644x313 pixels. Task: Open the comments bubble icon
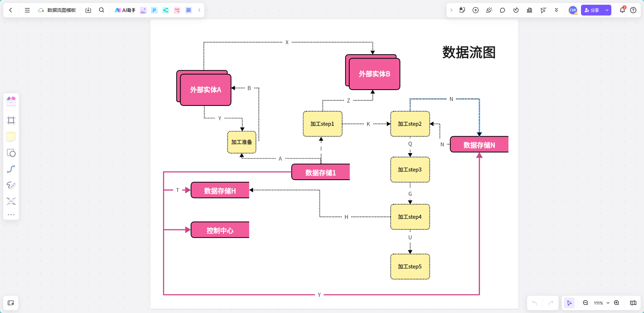[503, 10]
